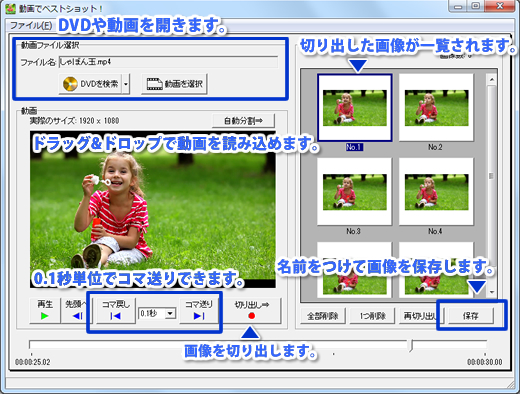Click the thumbnail list scroll up arrow

[492, 79]
